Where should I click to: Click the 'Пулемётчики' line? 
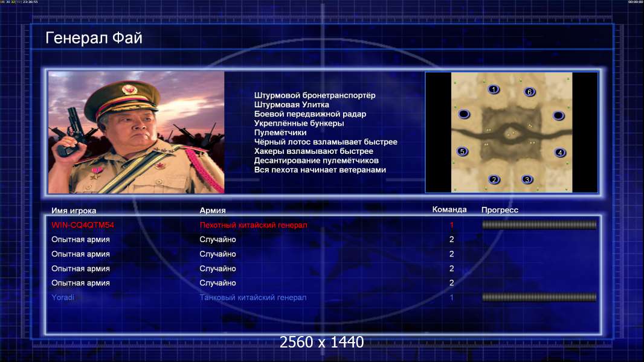[280, 132]
